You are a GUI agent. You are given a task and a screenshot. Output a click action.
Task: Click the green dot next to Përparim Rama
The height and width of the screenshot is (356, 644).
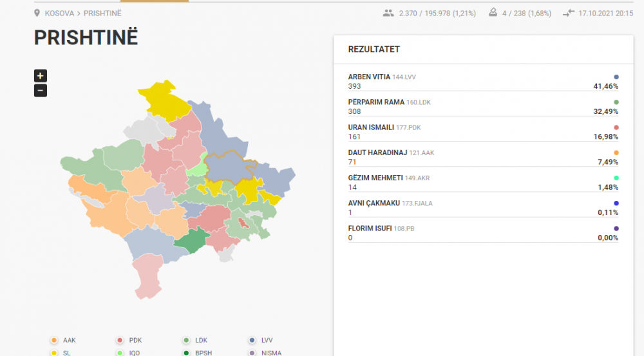[616, 102]
